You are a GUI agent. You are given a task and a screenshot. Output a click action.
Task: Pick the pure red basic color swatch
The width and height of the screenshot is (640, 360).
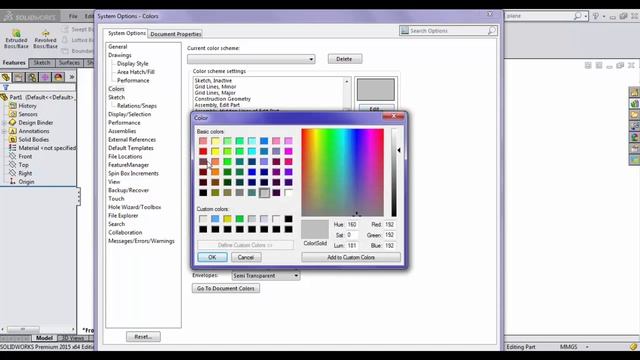point(203,151)
